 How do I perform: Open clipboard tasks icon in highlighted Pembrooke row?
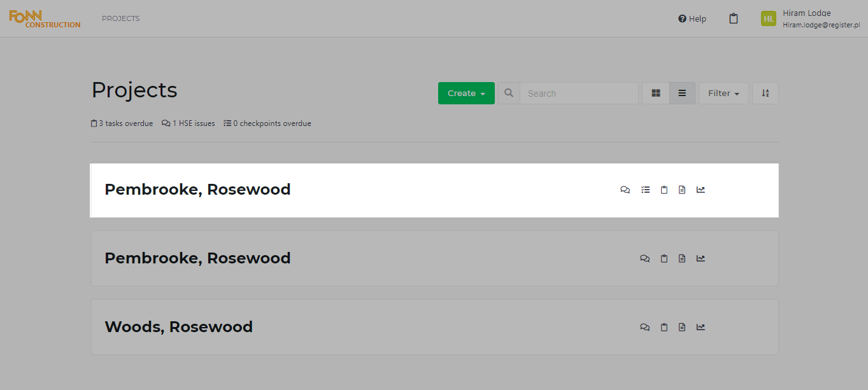[x=664, y=190]
